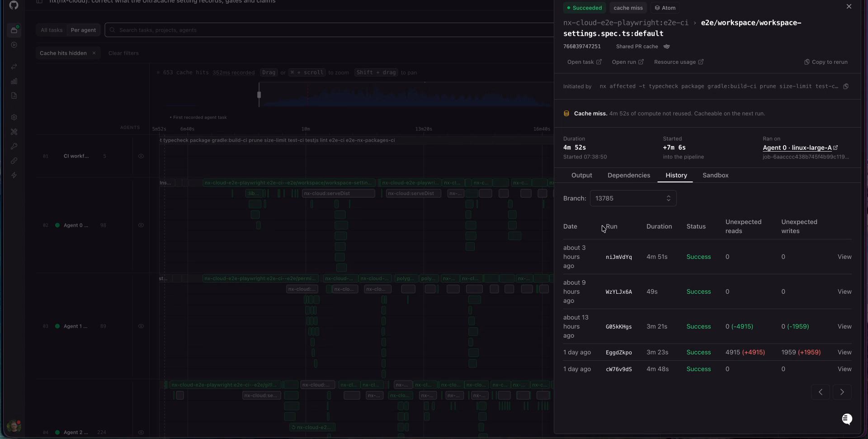Select the Agent 1 e2e/permi... task bar
Screen dimensions: 868x439
pyautogui.click(x=261, y=278)
